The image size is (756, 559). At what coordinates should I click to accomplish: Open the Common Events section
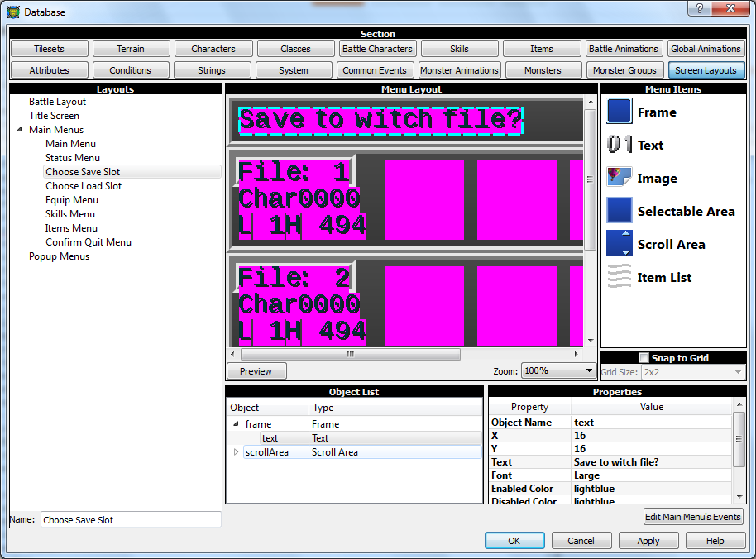point(376,70)
